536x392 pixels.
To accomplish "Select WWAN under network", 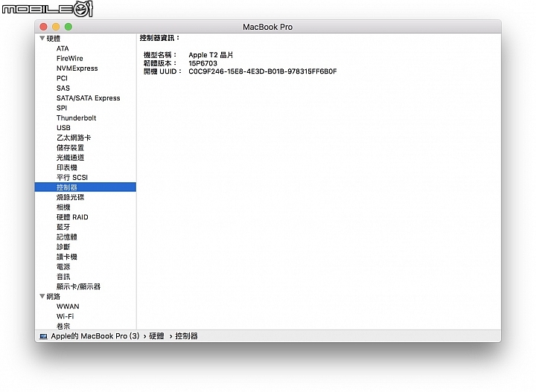I will point(68,306).
